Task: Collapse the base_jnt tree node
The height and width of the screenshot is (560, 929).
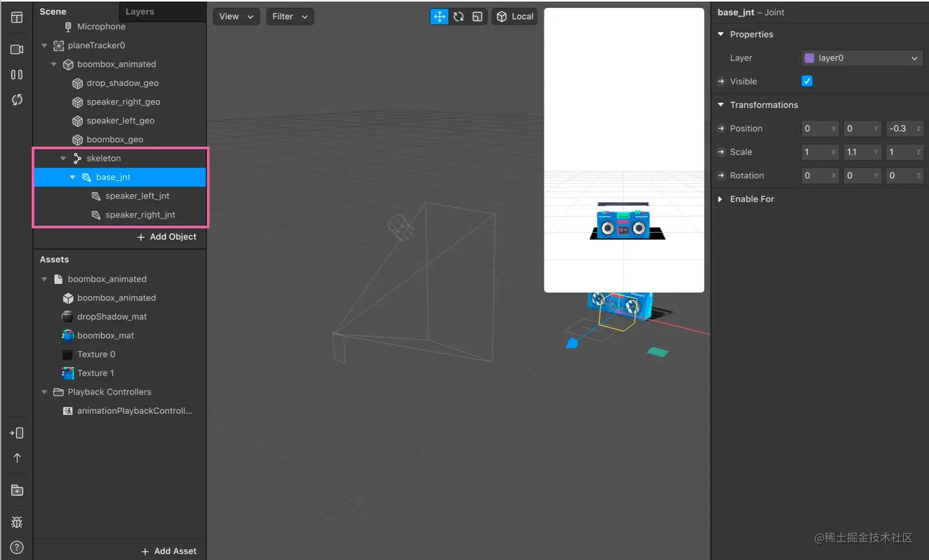Action: pos(73,177)
